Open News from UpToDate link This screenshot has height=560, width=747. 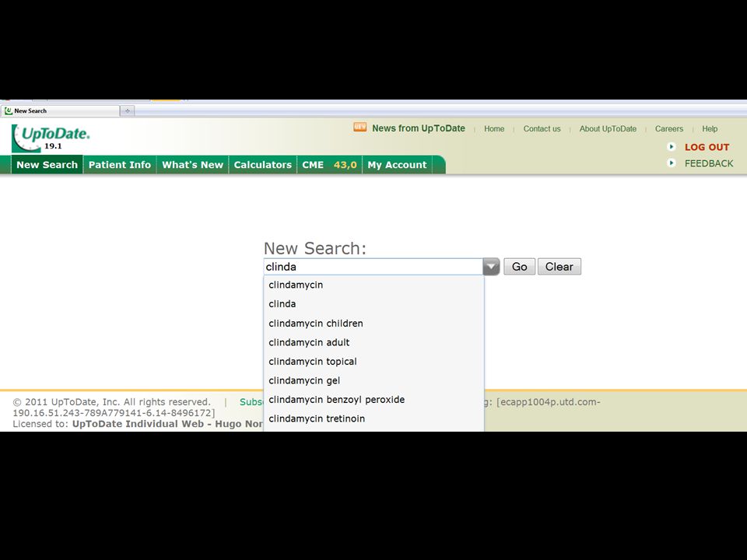(419, 128)
